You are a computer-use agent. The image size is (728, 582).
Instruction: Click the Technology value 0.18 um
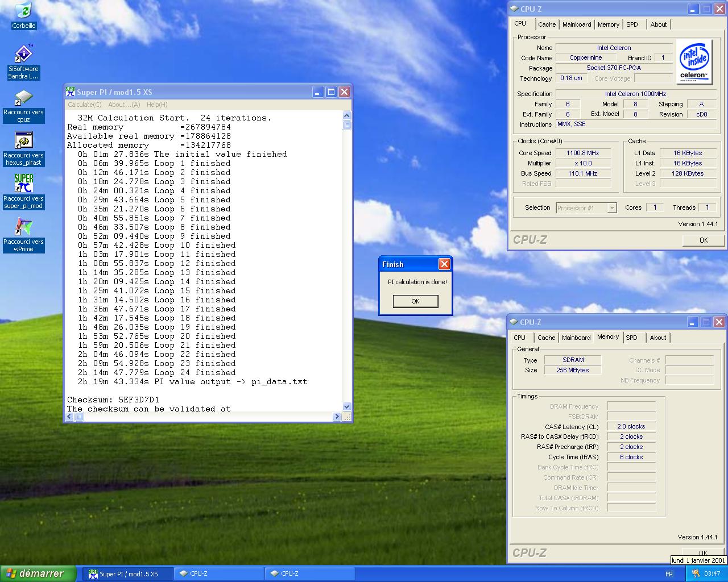pyautogui.click(x=571, y=78)
